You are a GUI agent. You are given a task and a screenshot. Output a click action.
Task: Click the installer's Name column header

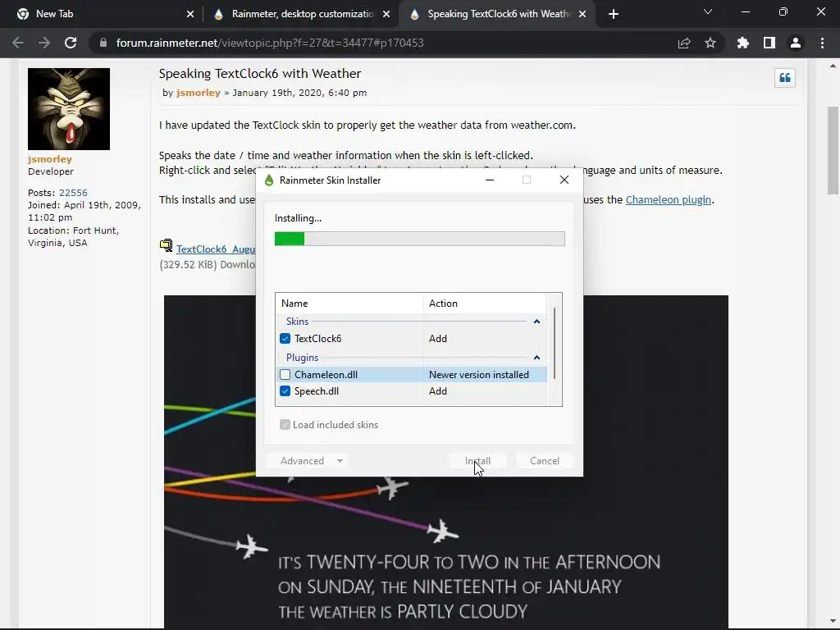349,304
